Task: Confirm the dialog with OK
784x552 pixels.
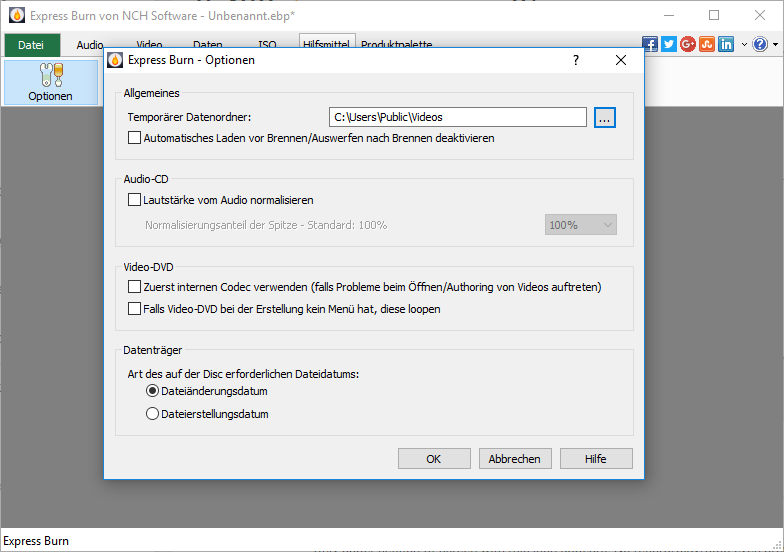Action: click(434, 458)
